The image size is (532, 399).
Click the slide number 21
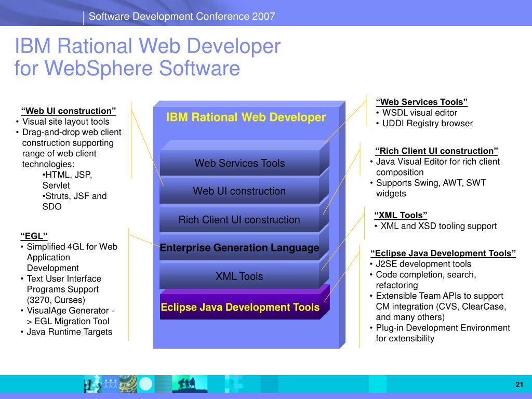coord(519,384)
